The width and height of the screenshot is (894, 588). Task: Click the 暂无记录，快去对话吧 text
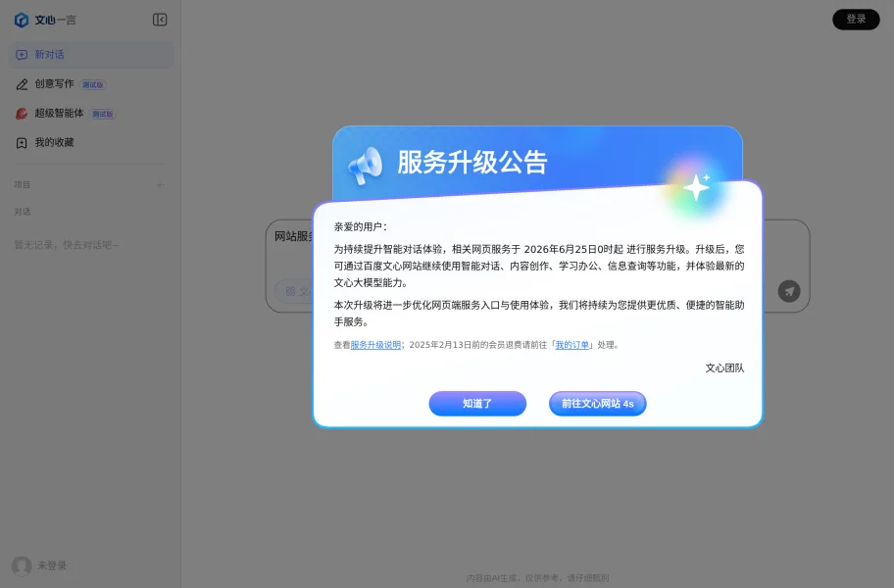click(x=67, y=245)
